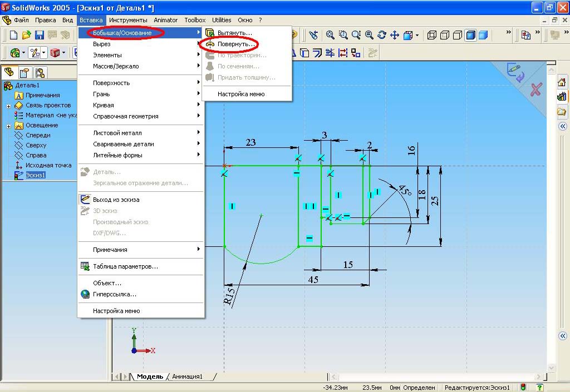The height and width of the screenshot is (392, 570).
Task: Select Эскиз1 in the feature tree
Action: [x=35, y=175]
